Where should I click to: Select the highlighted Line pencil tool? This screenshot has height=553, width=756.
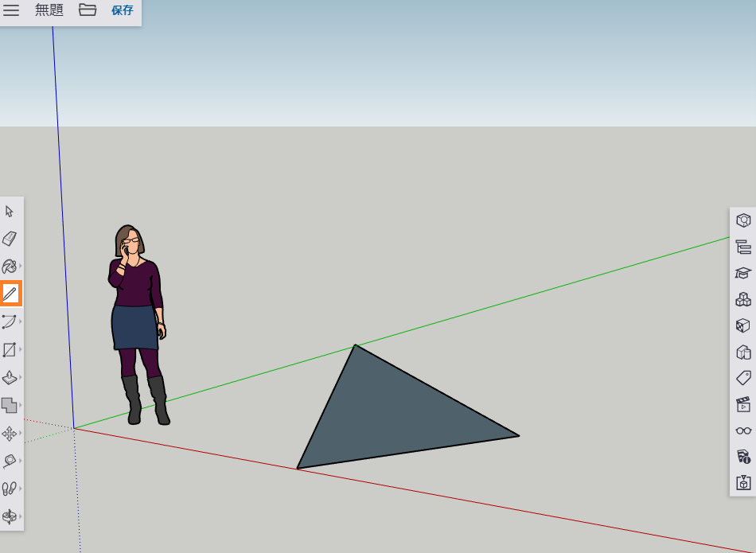[10, 294]
